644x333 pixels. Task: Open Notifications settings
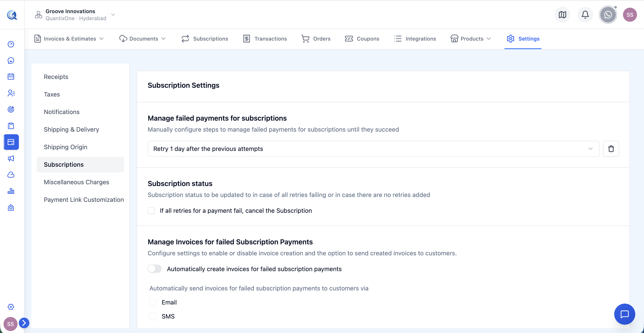(62, 112)
